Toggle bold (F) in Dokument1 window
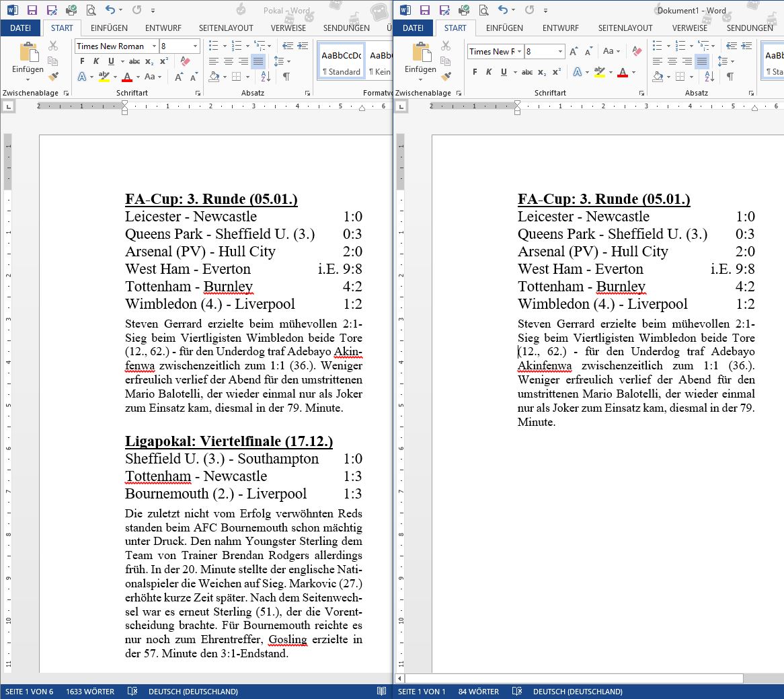784x699 pixels. coord(475,72)
